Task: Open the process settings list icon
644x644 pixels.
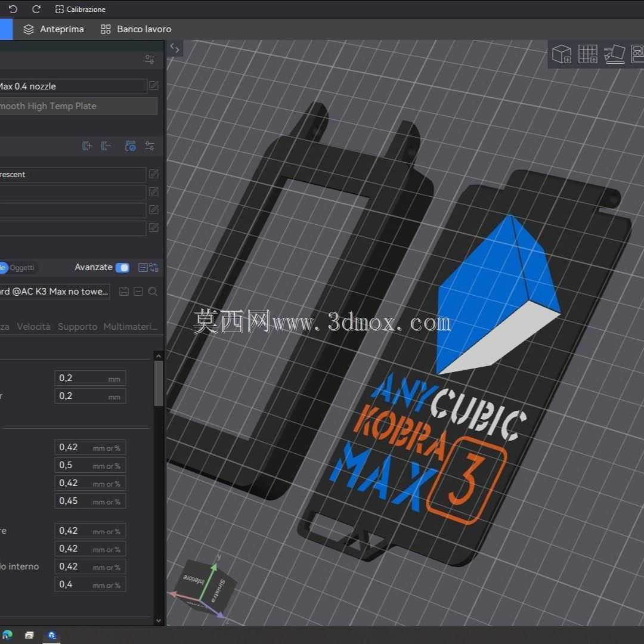Action: coord(143,268)
